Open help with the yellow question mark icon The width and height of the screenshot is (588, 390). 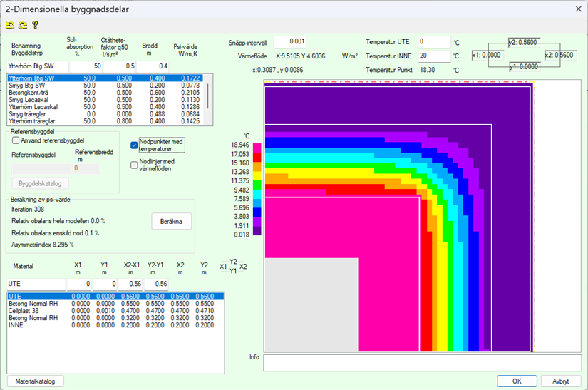pyautogui.click(x=34, y=25)
